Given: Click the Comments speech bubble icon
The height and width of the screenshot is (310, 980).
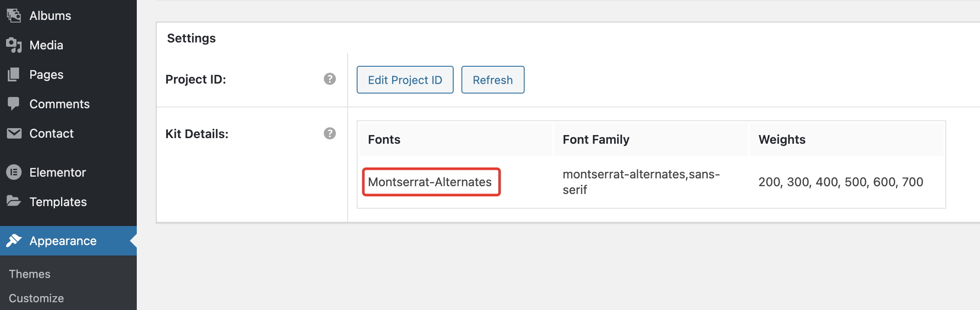Looking at the screenshot, I should 14,103.
